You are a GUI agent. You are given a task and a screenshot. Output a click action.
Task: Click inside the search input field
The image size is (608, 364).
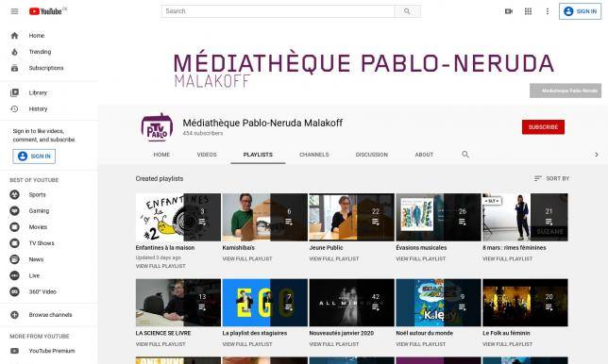(x=278, y=11)
